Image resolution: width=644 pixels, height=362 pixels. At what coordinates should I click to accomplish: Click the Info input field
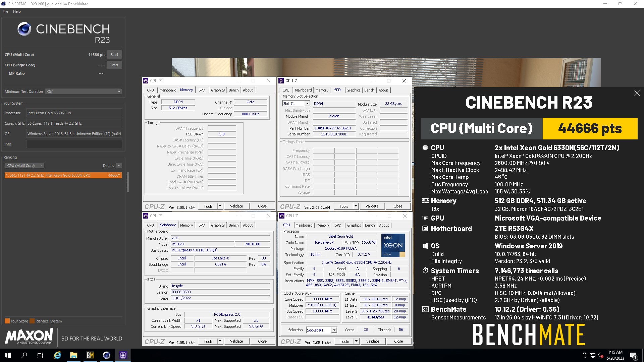[74, 144]
